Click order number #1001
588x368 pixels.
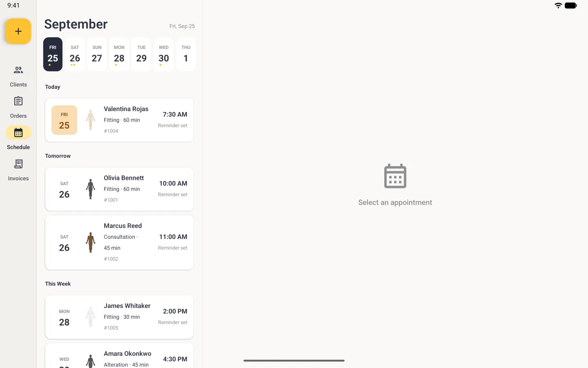(x=111, y=200)
